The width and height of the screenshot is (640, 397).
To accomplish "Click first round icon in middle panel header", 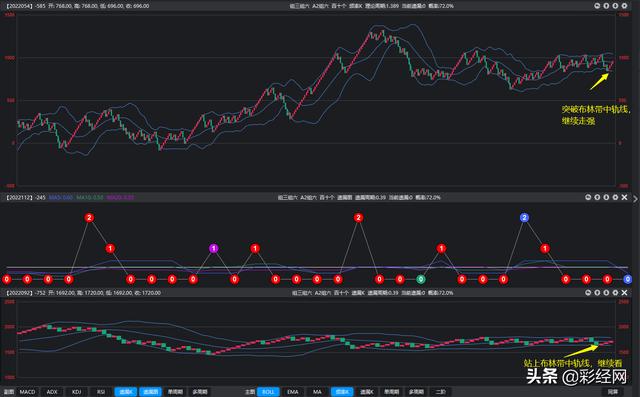I will [588, 197].
